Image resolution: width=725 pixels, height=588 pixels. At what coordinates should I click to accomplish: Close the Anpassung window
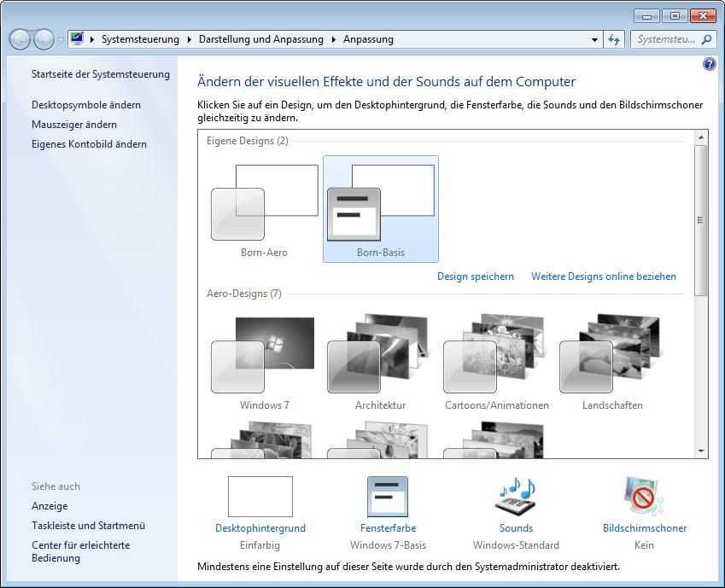click(x=703, y=16)
